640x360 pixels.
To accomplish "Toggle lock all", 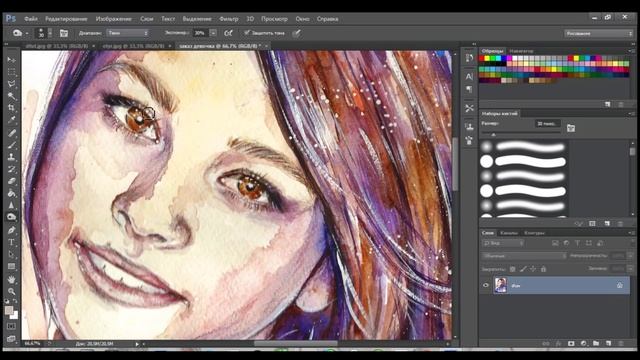I will [x=543, y=269].
